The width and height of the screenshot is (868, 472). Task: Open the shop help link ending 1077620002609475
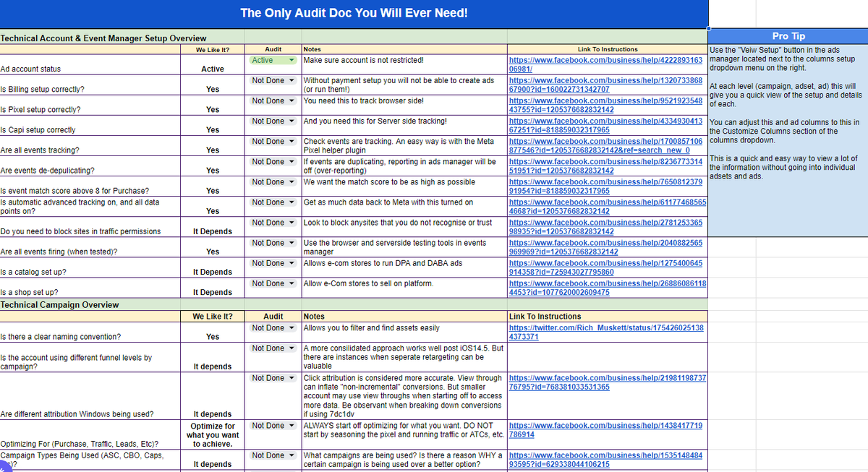click(608, 287)
